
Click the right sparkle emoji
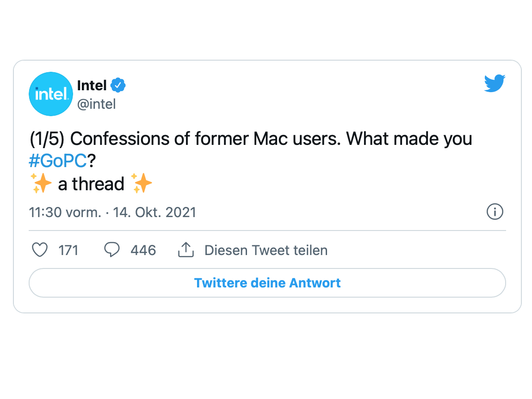pos(142,184)
